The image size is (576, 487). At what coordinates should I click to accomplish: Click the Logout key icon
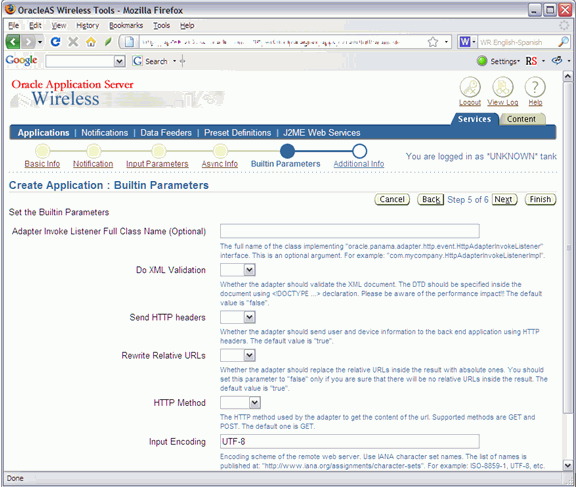[x=470, y=87]
